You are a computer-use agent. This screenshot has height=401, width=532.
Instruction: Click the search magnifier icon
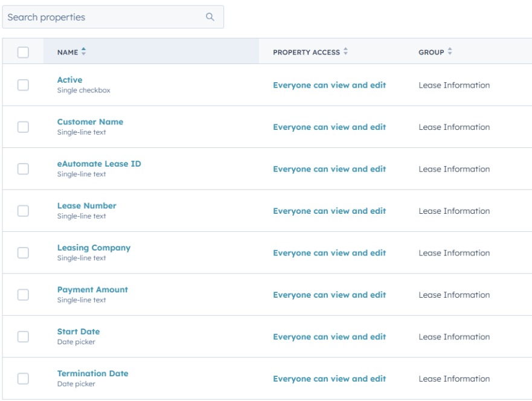click(210, 17)
